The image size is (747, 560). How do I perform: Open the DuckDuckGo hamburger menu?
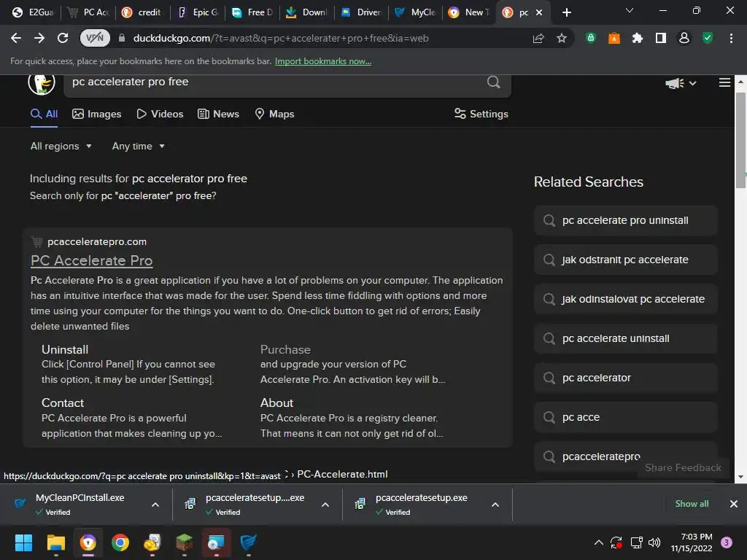tap(724, 83)
